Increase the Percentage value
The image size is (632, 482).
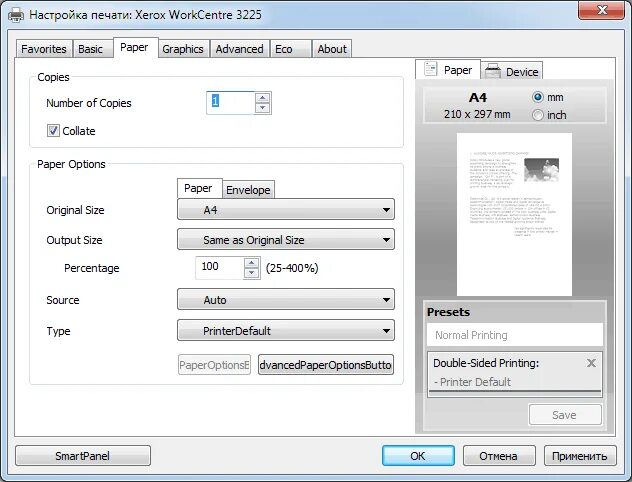252,263
